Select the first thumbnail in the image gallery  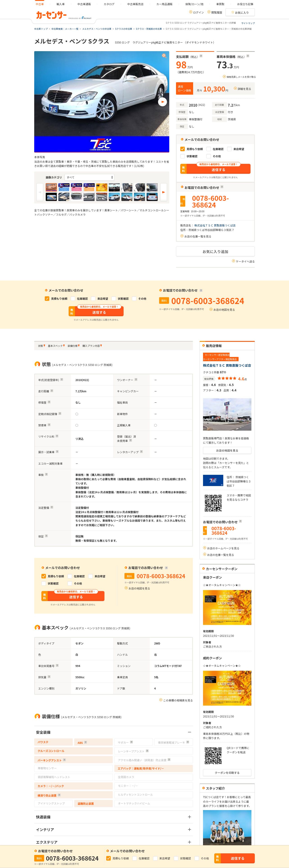[52, 187]
